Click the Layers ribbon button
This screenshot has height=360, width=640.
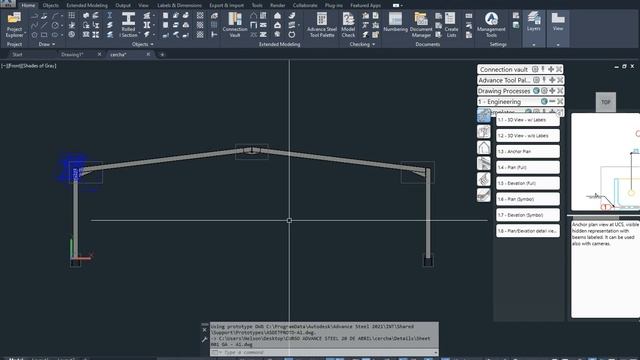click(533, 21)
